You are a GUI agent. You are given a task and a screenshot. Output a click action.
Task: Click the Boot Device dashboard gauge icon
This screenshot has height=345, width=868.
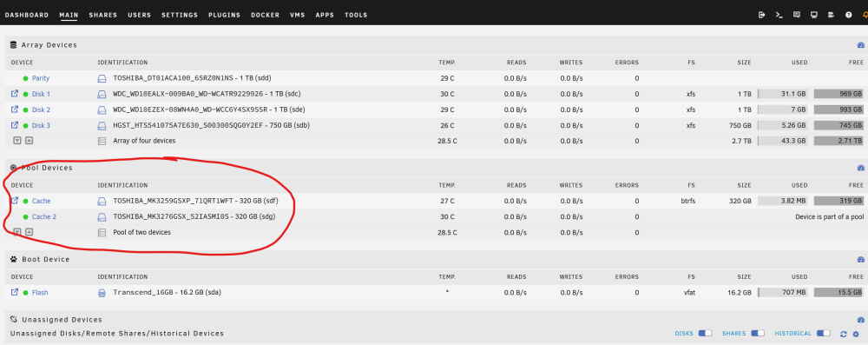click(x=860, y=259)
